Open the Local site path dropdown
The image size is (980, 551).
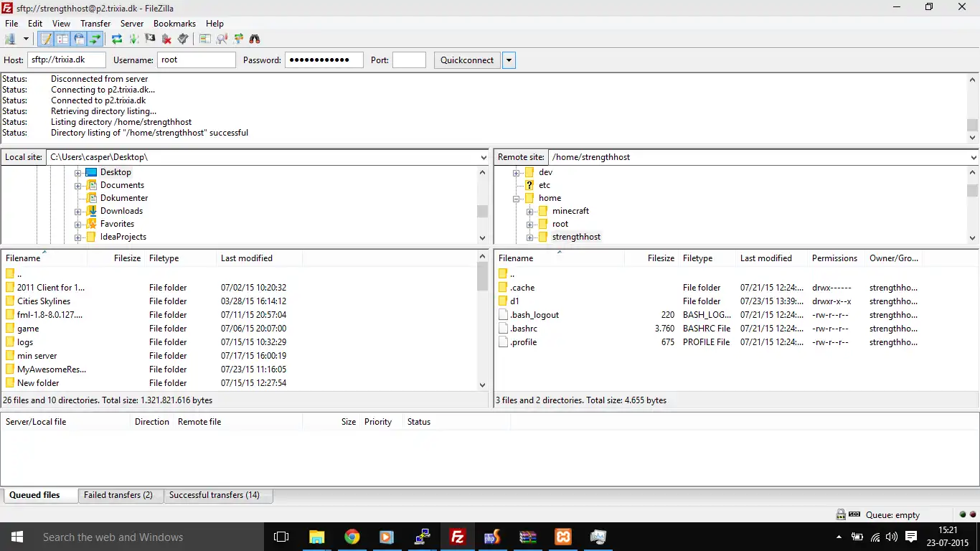[x=483, y=157]
